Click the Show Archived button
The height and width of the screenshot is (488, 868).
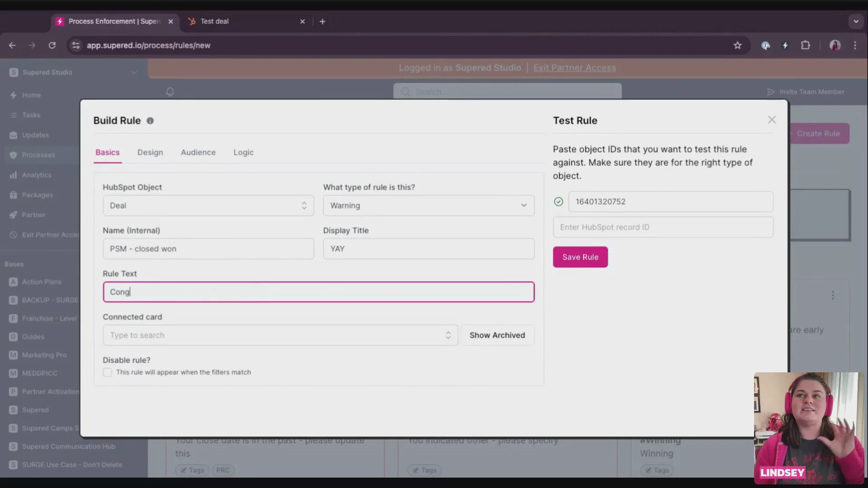pos(497,335)
